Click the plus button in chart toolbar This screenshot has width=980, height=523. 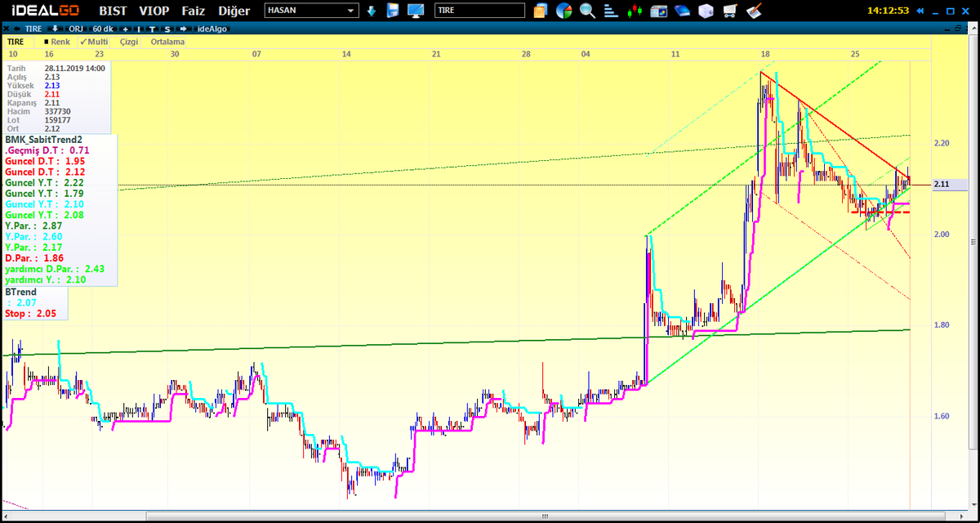125,28
